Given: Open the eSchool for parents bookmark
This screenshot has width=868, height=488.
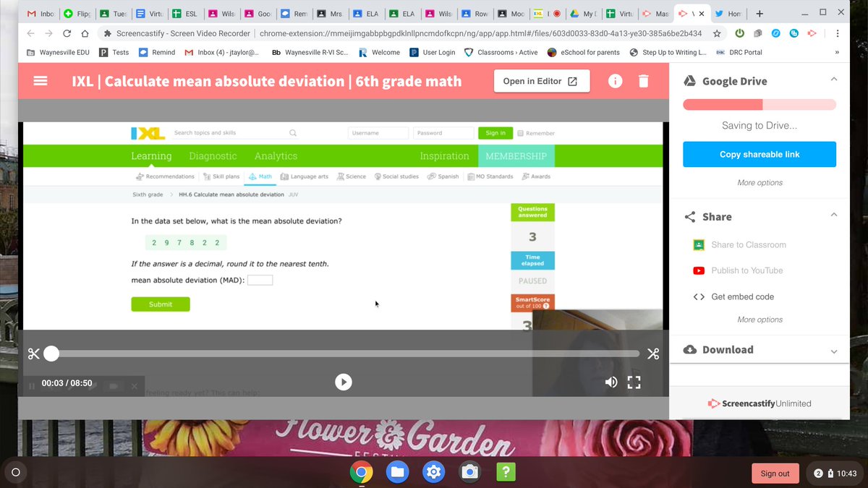Looking at the screenshot, I should tap(583, 52).
